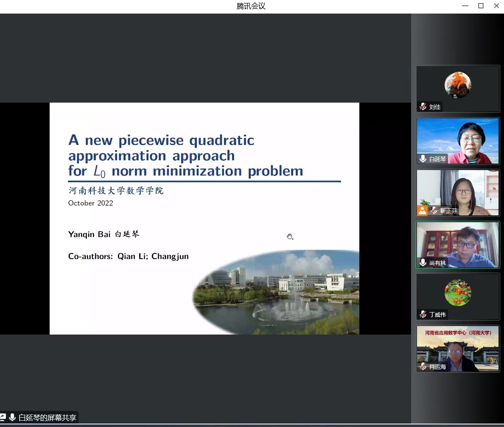Click the microphone icon beside 白延琴 in the participant list
This screenshot has width=504, height=427.
pyautogui.click(x=423, y=159)
